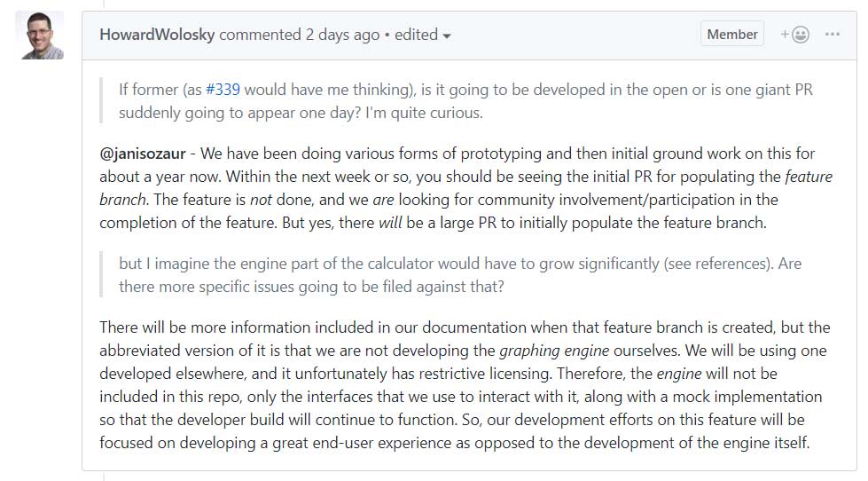
Task: Add an emoji reaction to the comment
Action: [795, 35]
